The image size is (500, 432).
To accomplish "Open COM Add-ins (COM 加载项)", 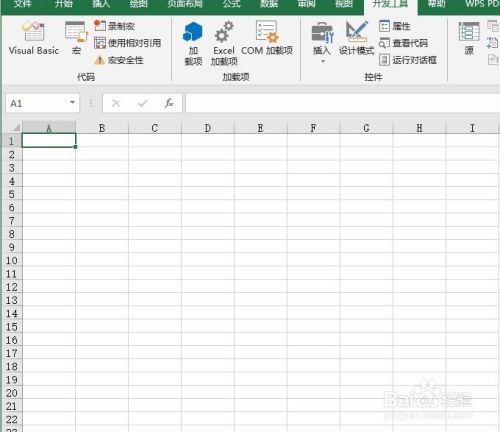I will tap(267, 38).
